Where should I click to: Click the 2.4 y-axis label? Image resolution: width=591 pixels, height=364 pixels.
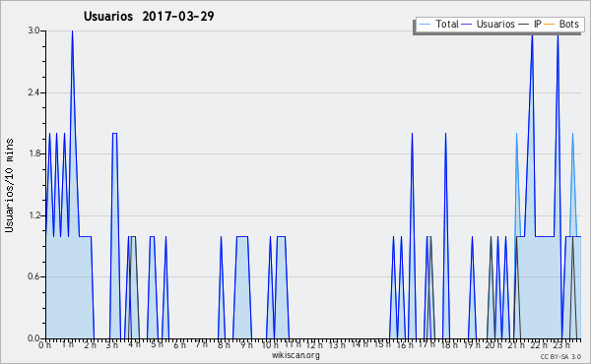click(x=33, y=92)
